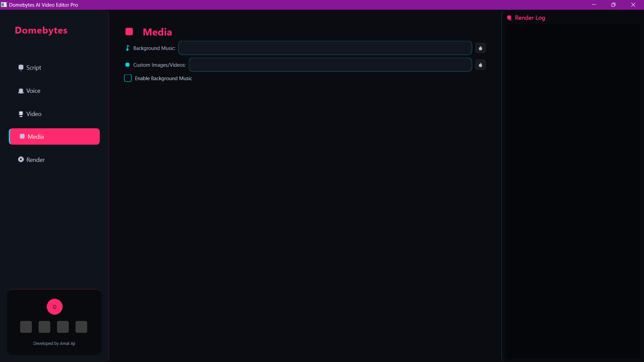Click inside the Background Music input field
The width and height of the screenshot is (644, 362).
tap(325, 48)
